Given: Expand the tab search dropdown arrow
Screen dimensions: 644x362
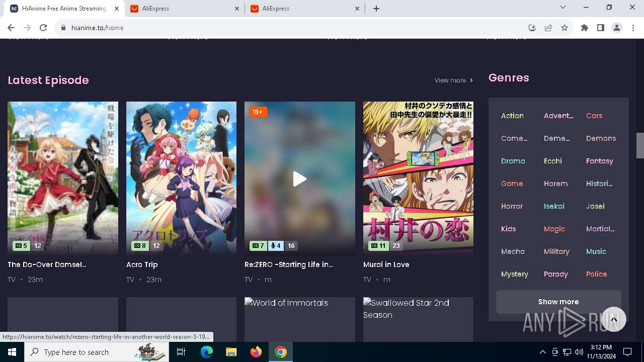Looking at the screenshot, I should (563, 8).
